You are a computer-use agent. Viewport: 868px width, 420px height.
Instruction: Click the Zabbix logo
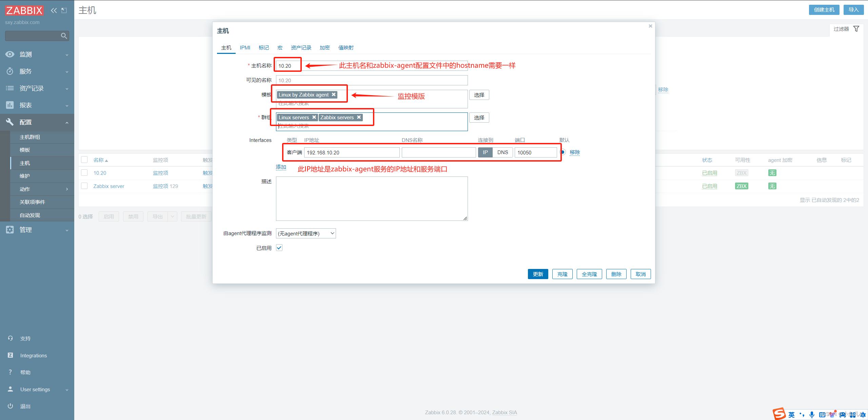pyautogui.click(x=24, y=10)
